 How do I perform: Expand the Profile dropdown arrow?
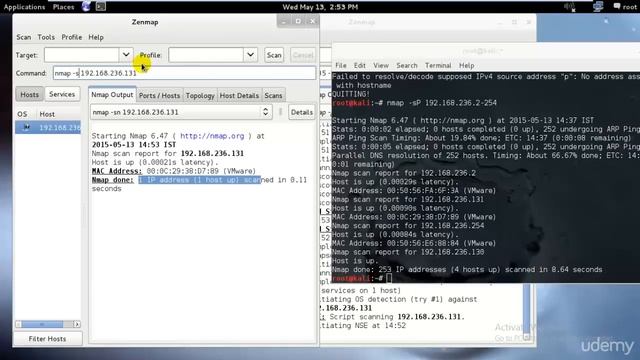(251, 55)
